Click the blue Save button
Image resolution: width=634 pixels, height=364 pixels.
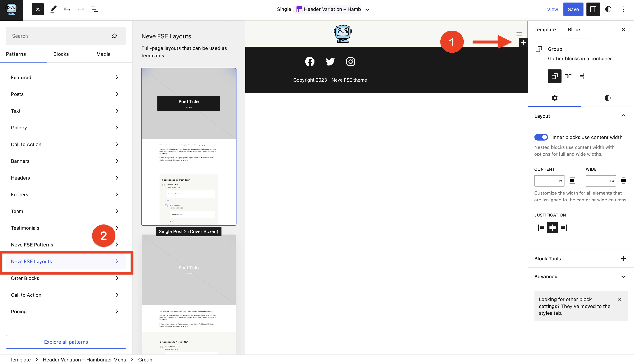[x=573, y=9]
